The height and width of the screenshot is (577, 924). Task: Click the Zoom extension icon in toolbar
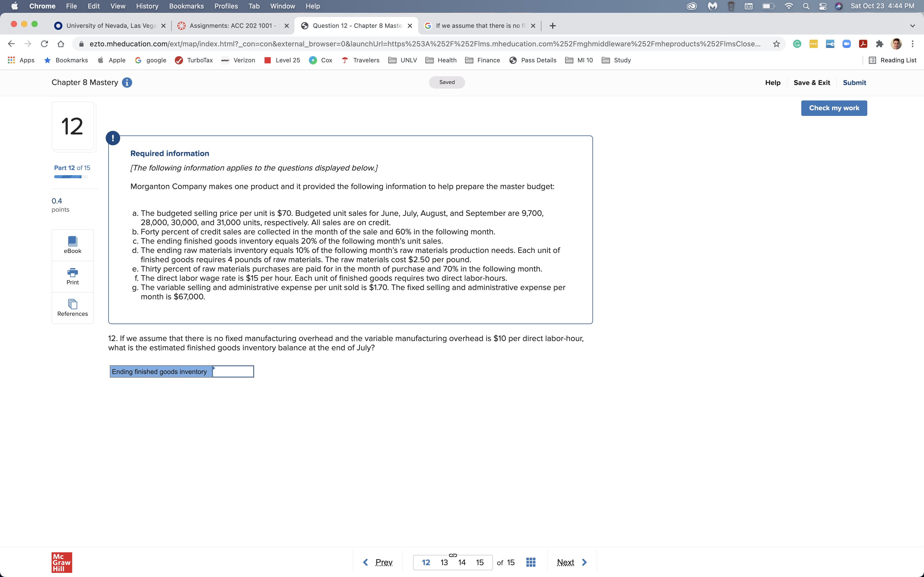pos(846,44)
